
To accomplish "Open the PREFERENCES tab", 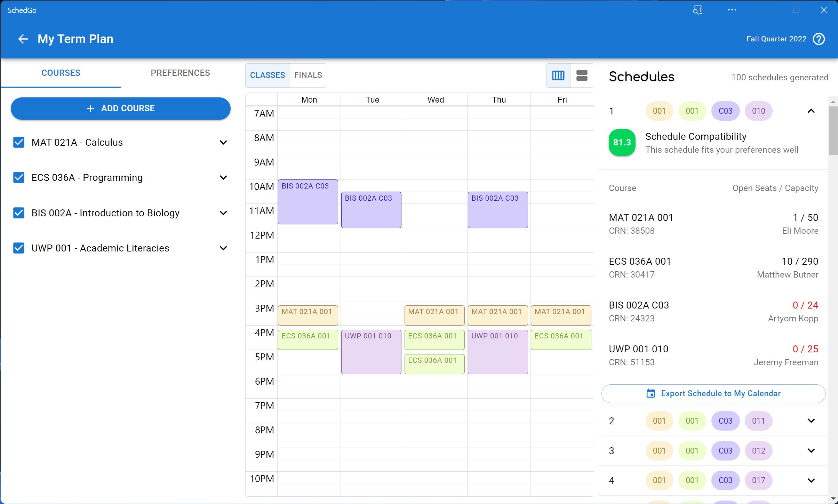I will pyautogui.click(x=180, y=73).
